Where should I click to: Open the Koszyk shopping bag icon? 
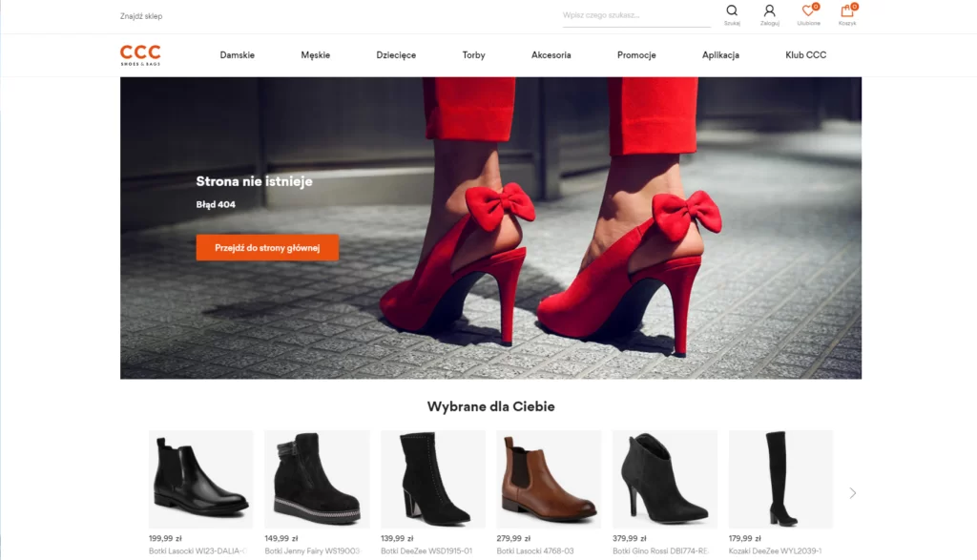tap(847, 10)
